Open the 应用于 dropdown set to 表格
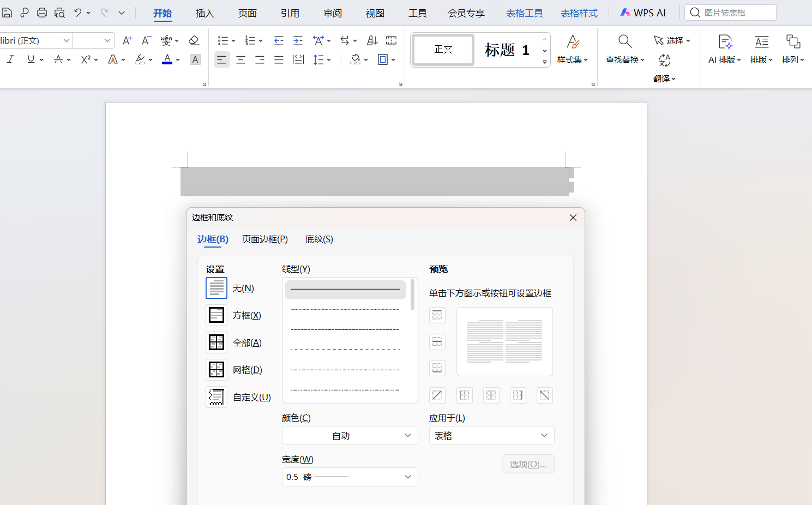Screen dimensions: 812x505 [491, 435]
